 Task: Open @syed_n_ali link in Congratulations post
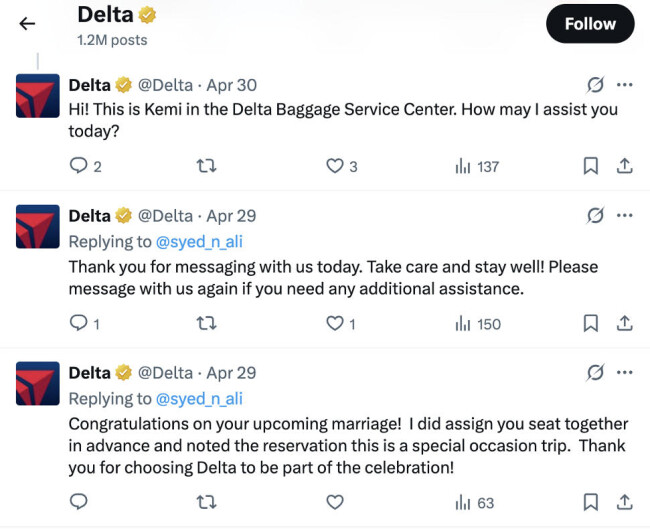(x=199, y=398)
